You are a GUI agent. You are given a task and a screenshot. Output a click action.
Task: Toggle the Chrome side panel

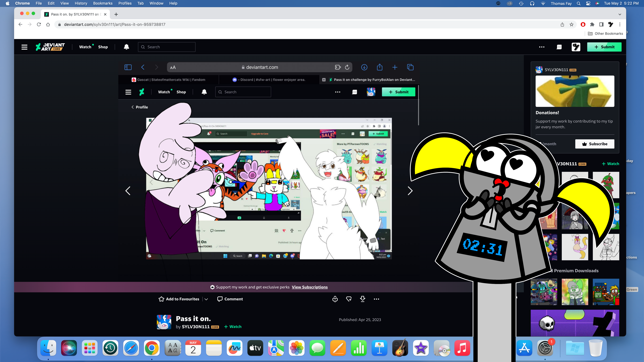[601, 24]
